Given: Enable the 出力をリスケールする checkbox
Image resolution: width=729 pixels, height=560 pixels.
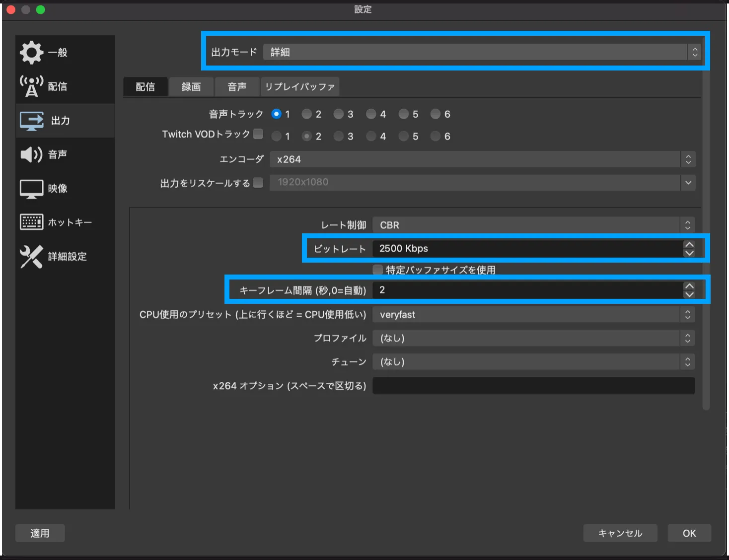Looking at the screenshot, I should (258, 183).
